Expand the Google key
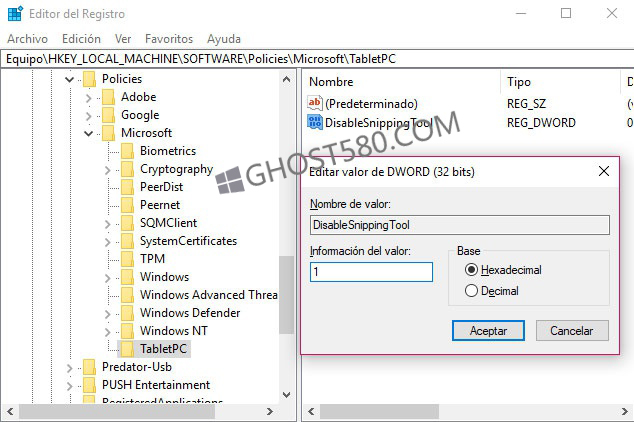 point(89,116)
